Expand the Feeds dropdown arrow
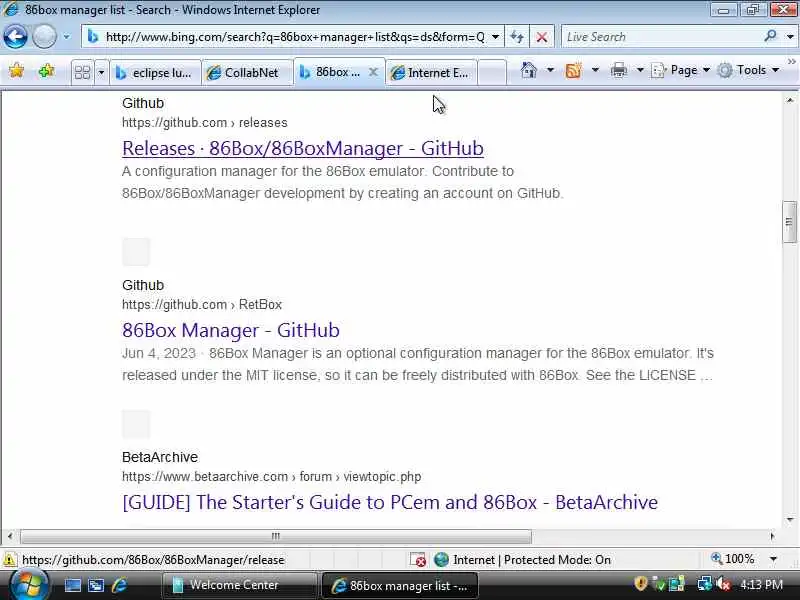The height and width of the screenshot is (600, 800). [595, 70]
